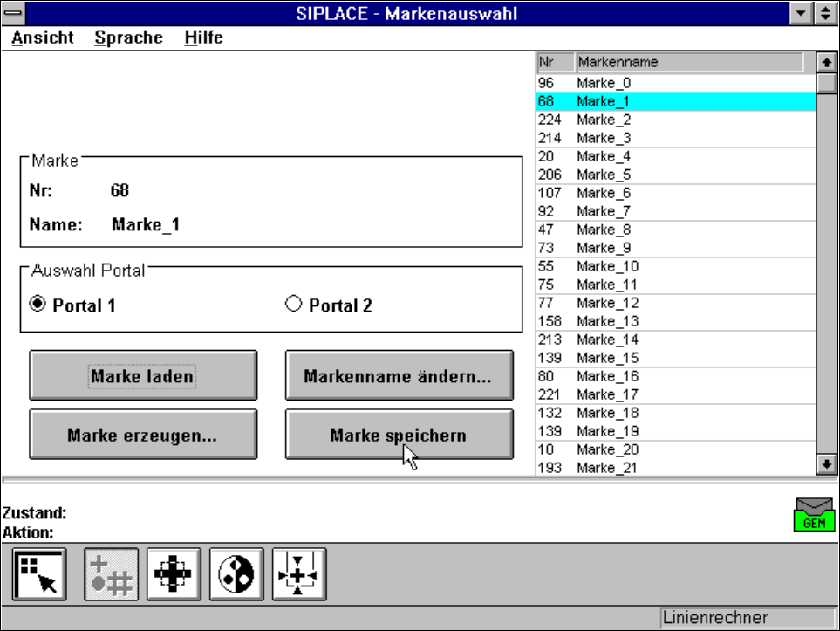Select row Marke_3 in the list

click(x=675, y=138)
